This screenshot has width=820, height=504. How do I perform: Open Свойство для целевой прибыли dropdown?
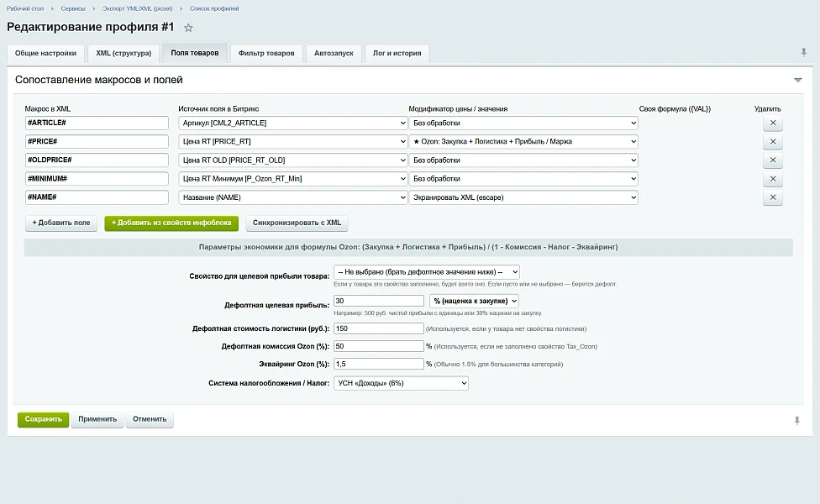pos(427,272)
